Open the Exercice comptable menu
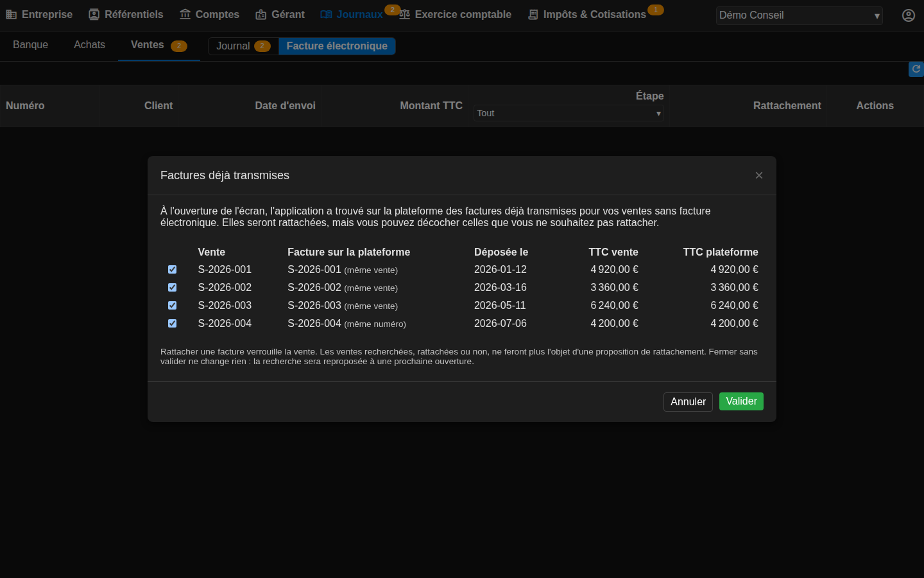 click(455, 15)
